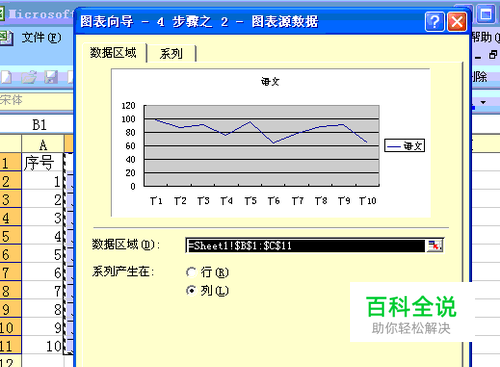Viewport: 500px width, 367px height.
Task: Click cell containing 5 in column A
Action: pos(43,254)
